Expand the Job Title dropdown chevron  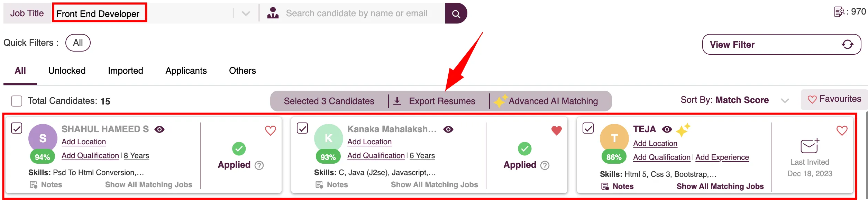[246, 13]
